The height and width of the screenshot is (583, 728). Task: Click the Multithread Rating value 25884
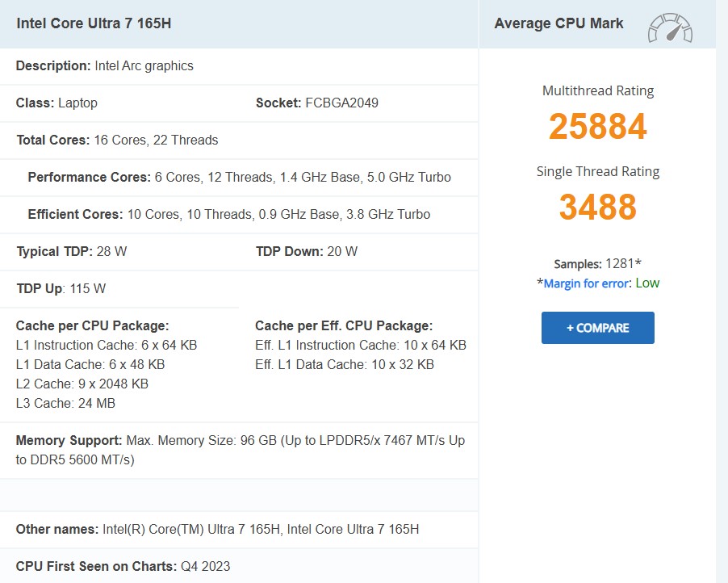click(597, 127)
